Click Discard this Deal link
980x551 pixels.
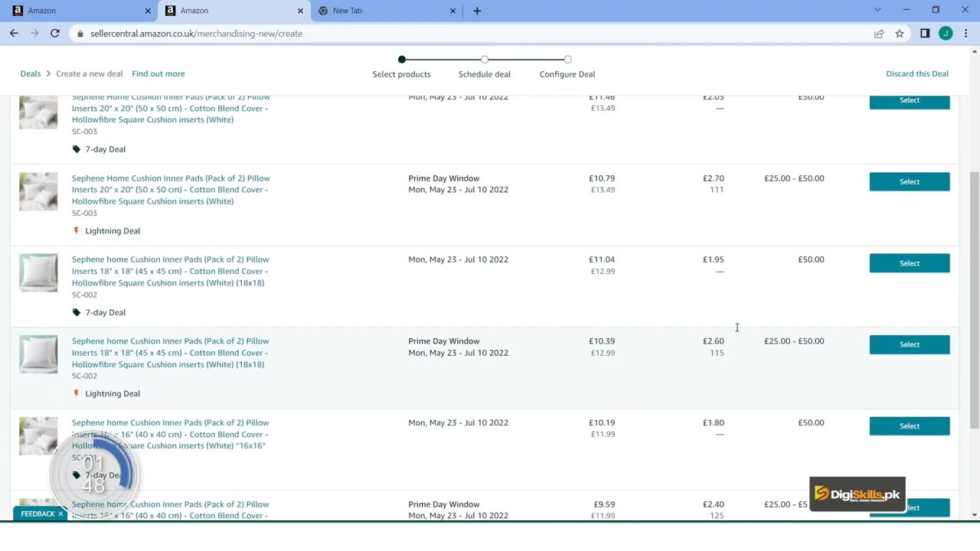click(x=917, y=73)
